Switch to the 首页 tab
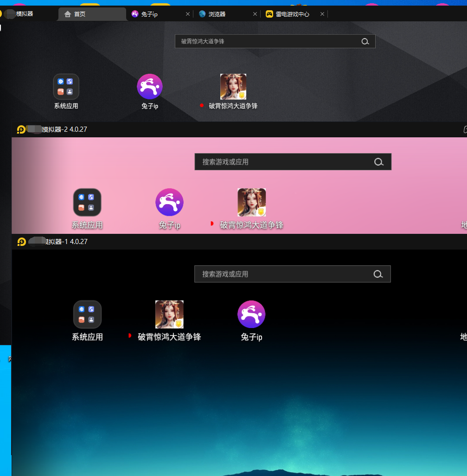467x476 pixels. tap(92, 14)
